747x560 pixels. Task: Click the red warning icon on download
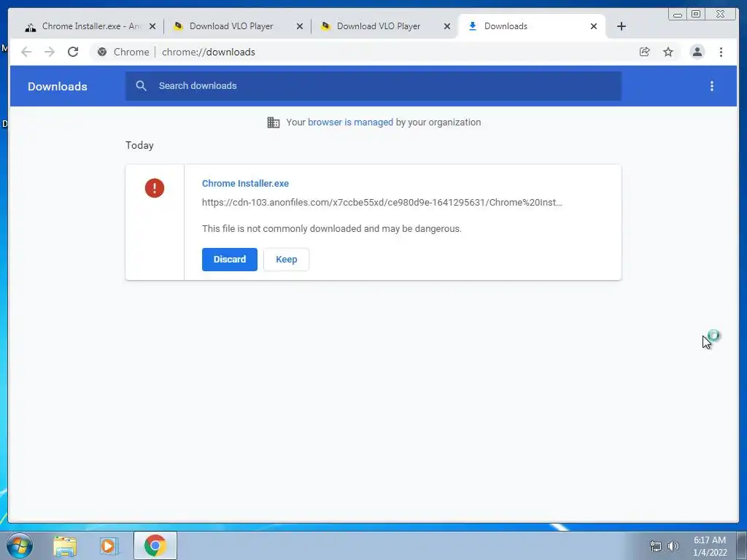(x=155, y=188)
